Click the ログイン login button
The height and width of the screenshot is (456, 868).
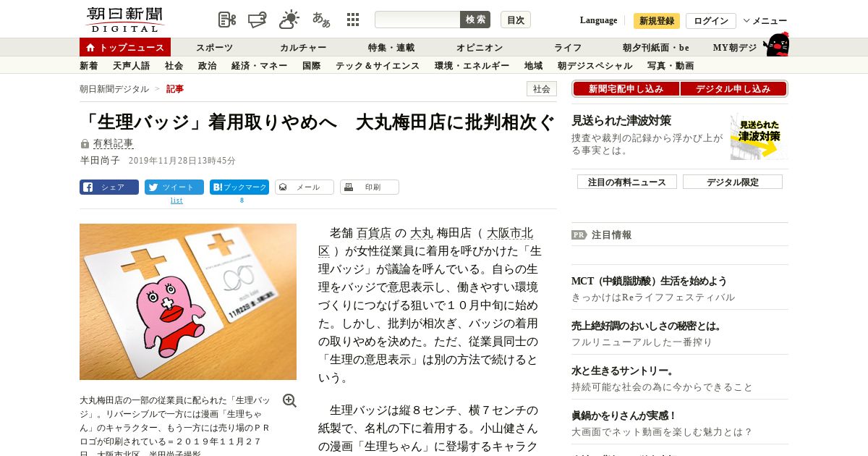pos(711,21)
